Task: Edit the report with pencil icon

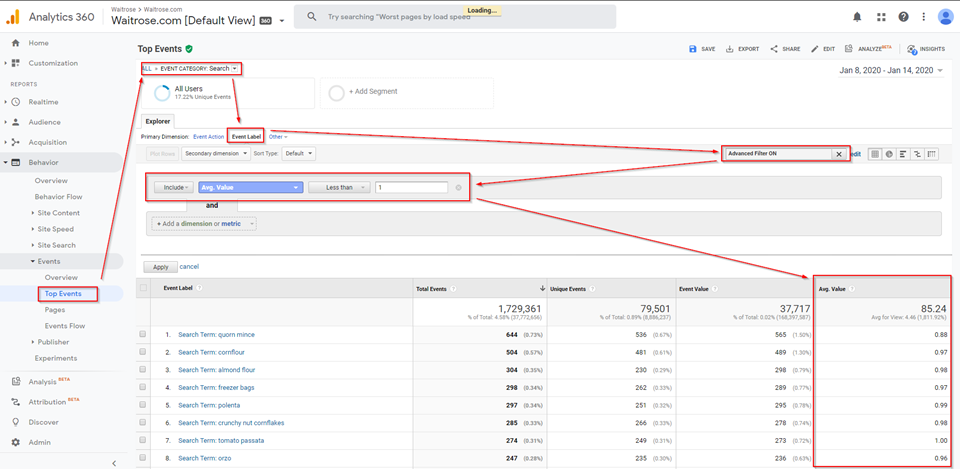Action: tap(822, 49)
